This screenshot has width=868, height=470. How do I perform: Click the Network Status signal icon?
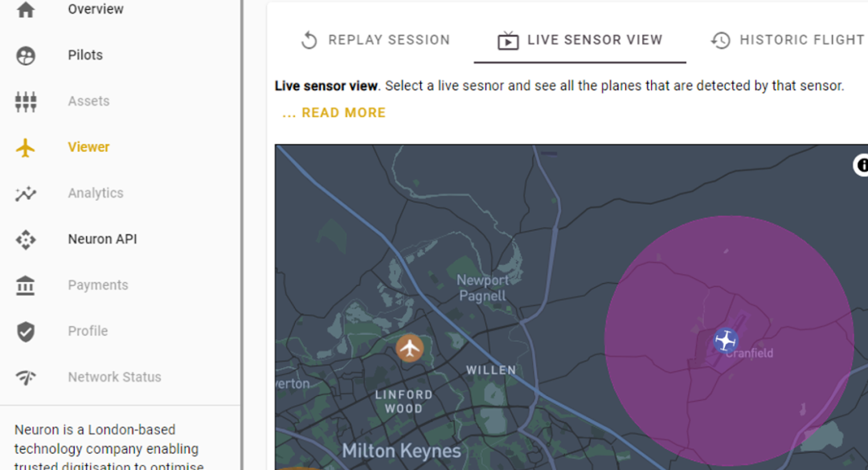[26, 377]
